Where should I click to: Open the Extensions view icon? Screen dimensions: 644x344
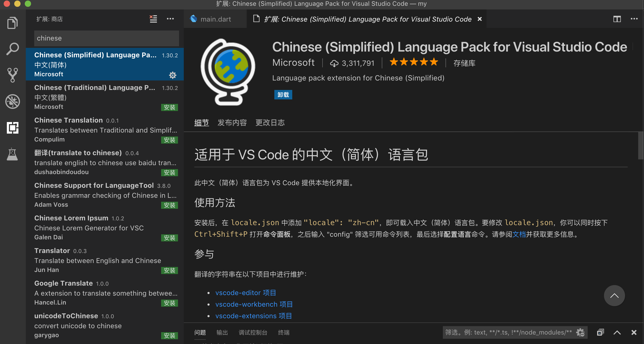click(12, 128)
